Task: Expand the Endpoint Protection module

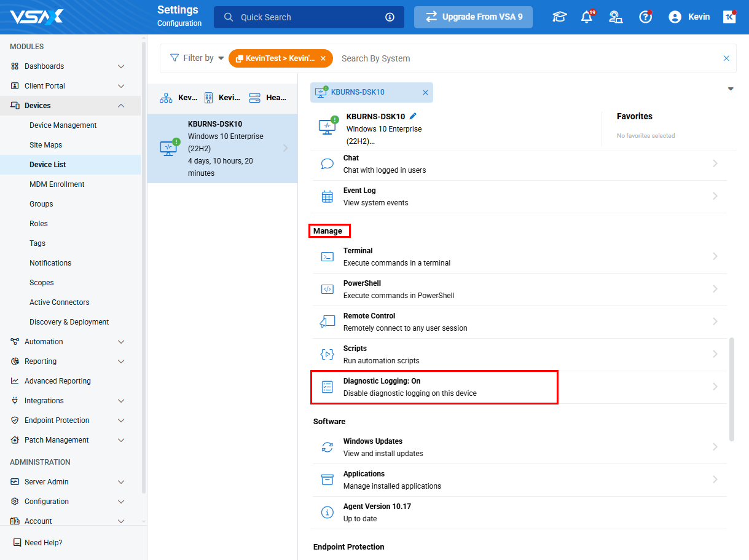Action: pyautogui.click(x=121, y=420)
